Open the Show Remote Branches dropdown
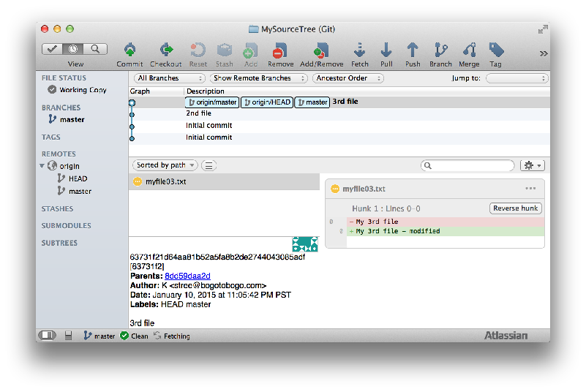The width and height of the screenshot is (586, 392). click(x=259, y=78)
